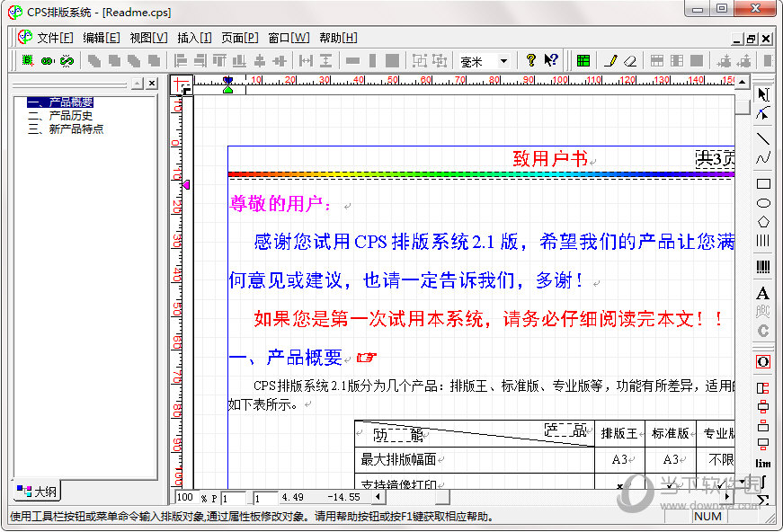Select the straight line drawing tool
Screen dimensions: 783x532
click(763, 138)
